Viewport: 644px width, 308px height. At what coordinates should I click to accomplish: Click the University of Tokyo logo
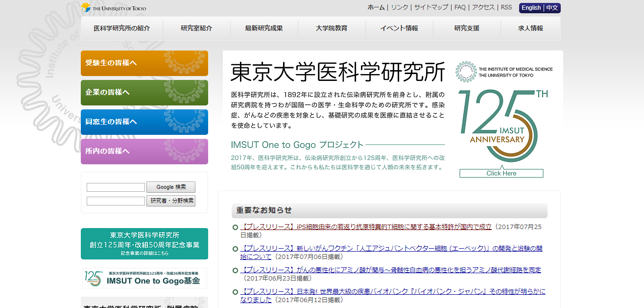114,8
